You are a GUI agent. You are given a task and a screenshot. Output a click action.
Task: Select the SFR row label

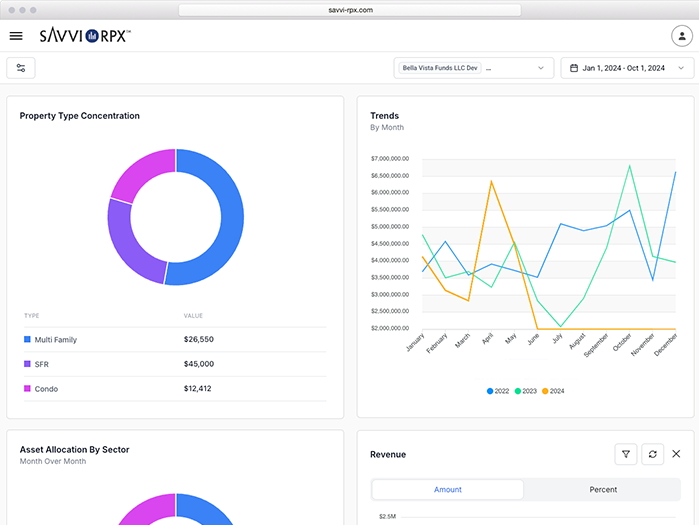point(41,364)
